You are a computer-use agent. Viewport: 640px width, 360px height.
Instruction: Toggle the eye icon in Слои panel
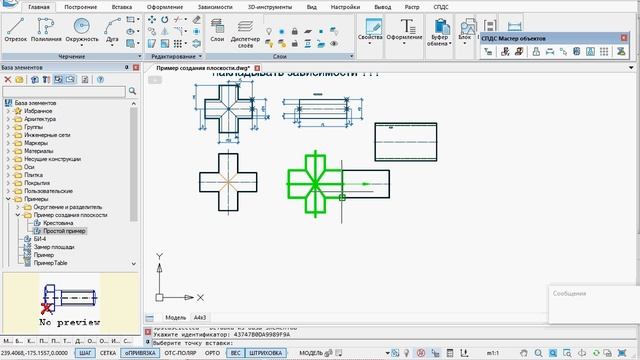click(x=334, y=43)
